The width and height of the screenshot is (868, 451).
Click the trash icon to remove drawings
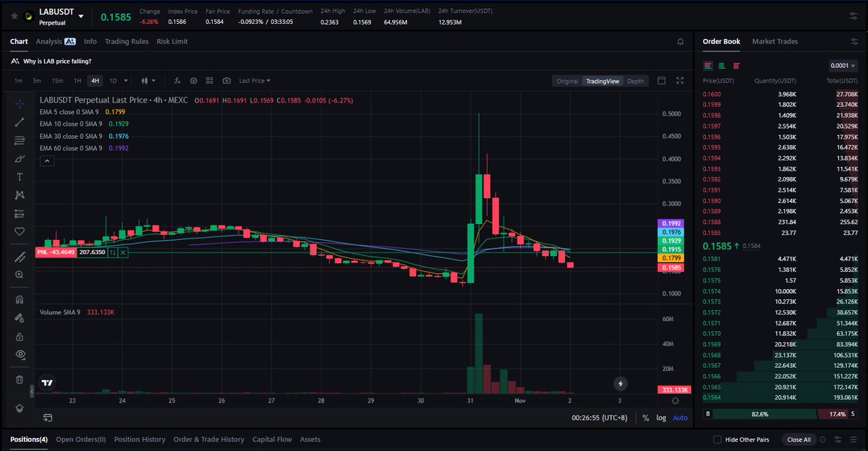20,379
